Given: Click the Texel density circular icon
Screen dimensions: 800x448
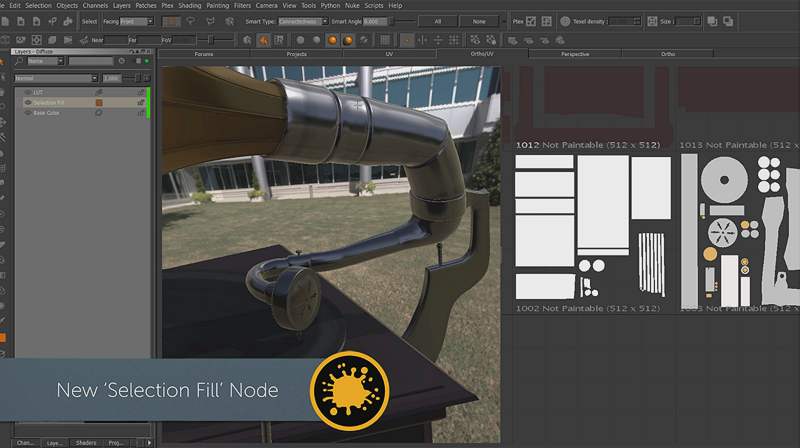Looking at the screenshot, I should (563, 21).
